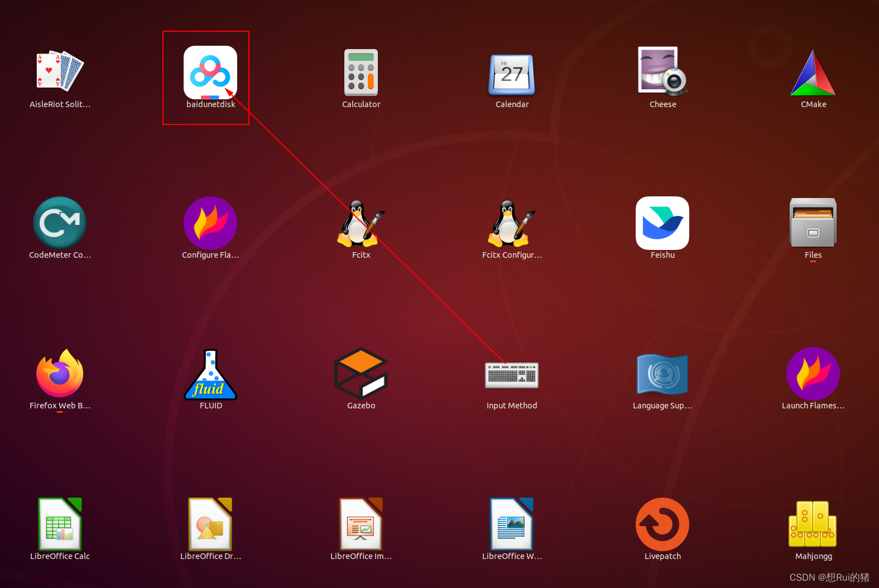Launch the Mahjongg game icon
The image size is (879, 588).
pyautogui.click(x=813, y=523)
